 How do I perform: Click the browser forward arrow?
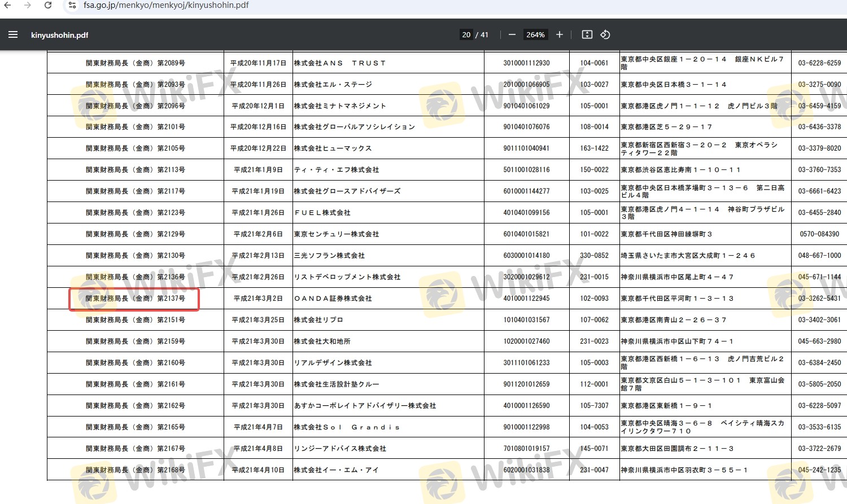pyautogui.click(x=28, y=5)
